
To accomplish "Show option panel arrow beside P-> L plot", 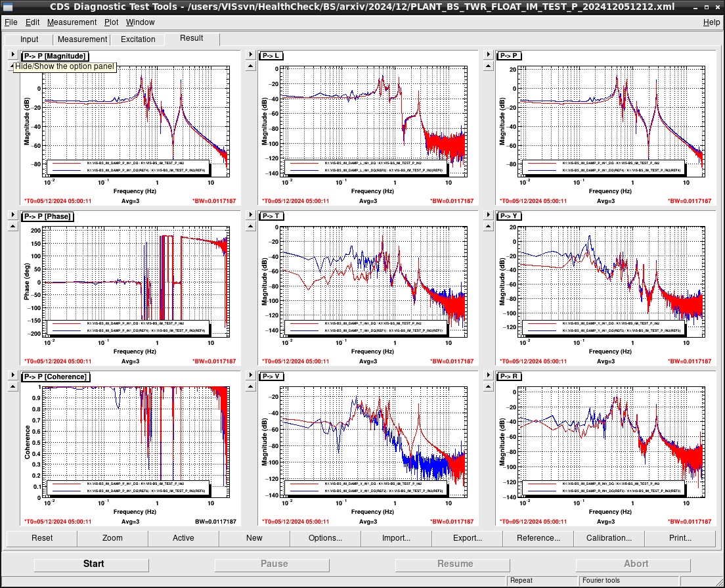I will coord(251,55).
